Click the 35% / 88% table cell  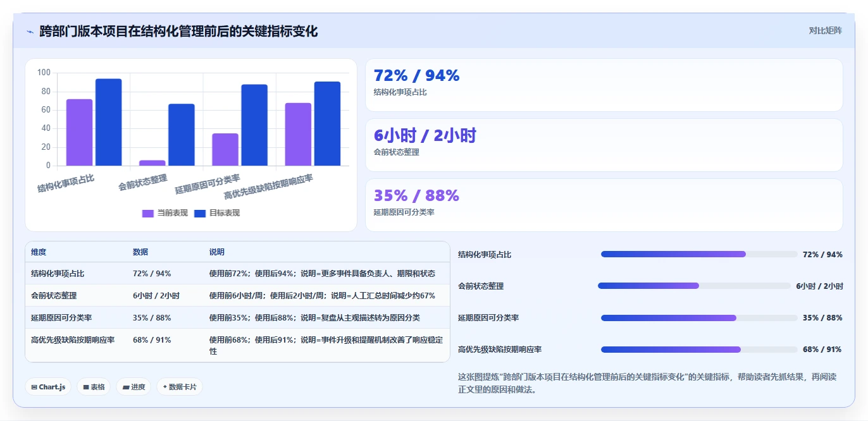click(152, 317)
